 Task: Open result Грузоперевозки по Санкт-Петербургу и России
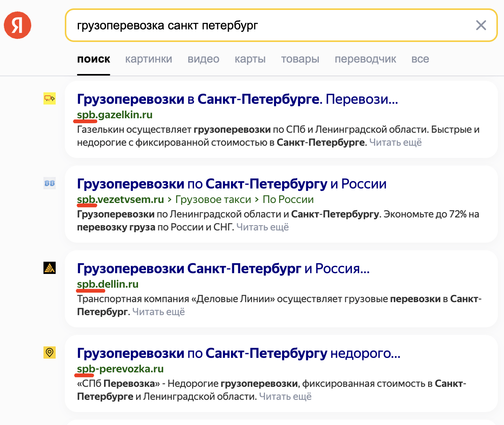232,184
